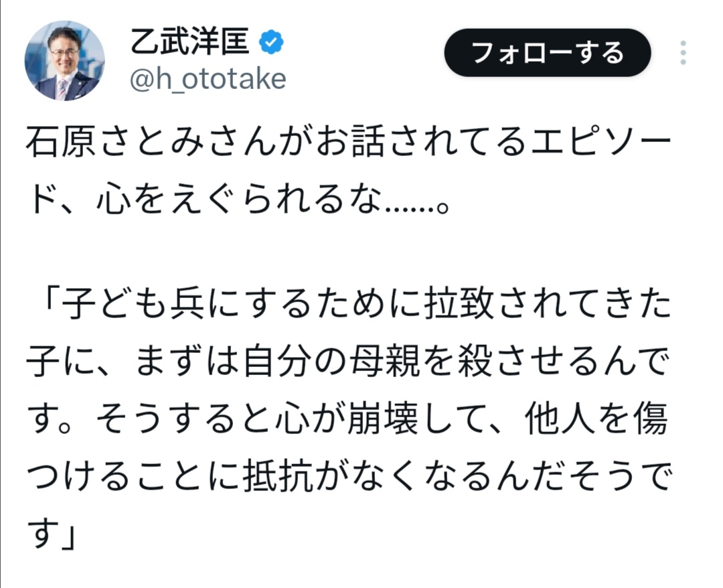The image size is (723, 588).
Task: Open 乙武洋匡's profile picture
Action: 65,61
